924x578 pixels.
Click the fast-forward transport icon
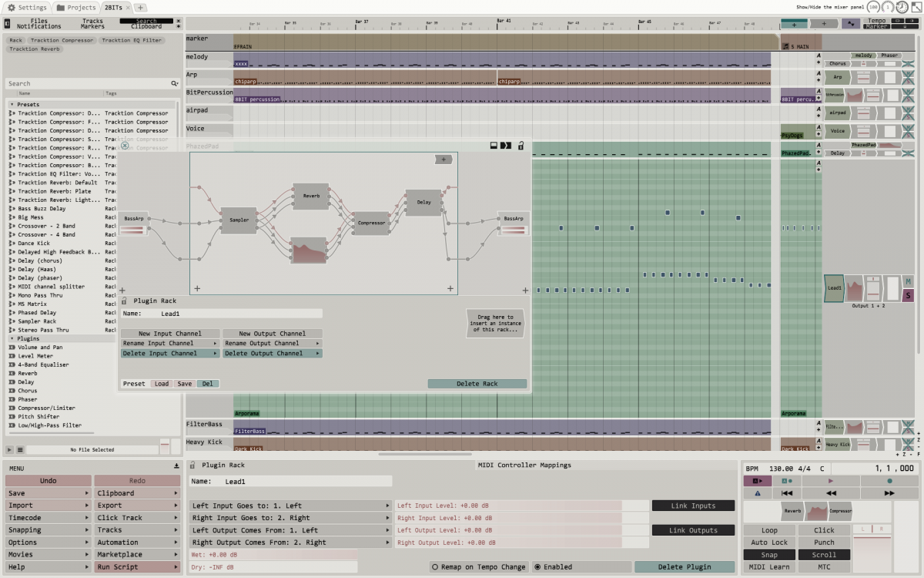click(889, 493)
